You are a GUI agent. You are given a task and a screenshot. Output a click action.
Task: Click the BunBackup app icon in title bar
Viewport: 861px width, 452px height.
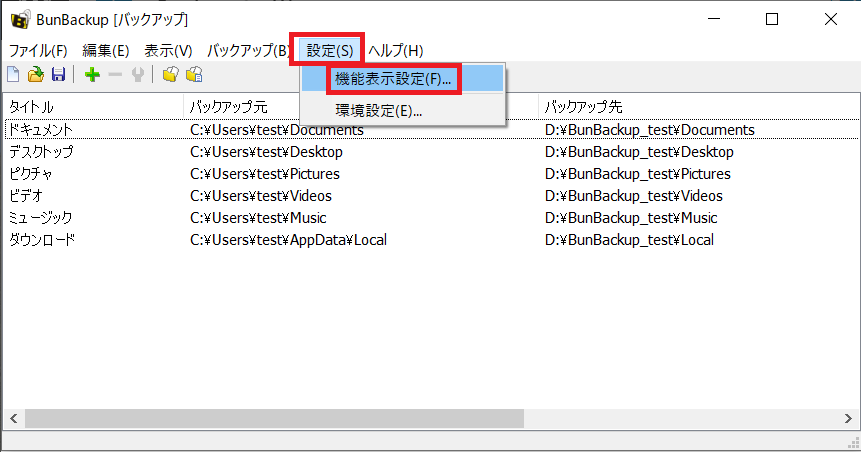20,19
